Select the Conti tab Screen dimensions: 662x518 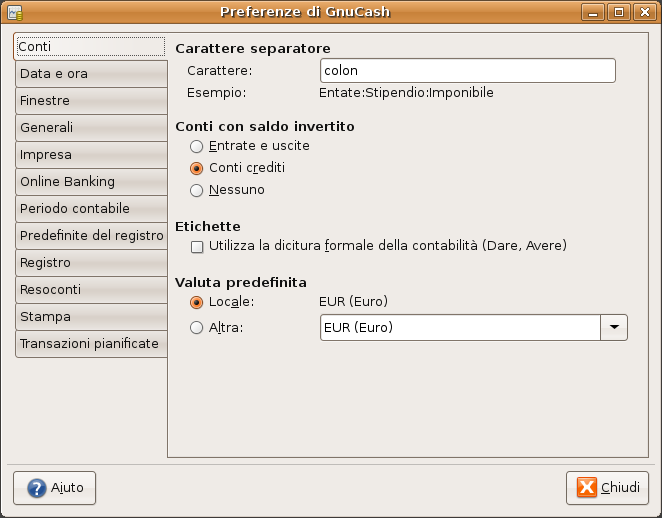coord(90,46)
